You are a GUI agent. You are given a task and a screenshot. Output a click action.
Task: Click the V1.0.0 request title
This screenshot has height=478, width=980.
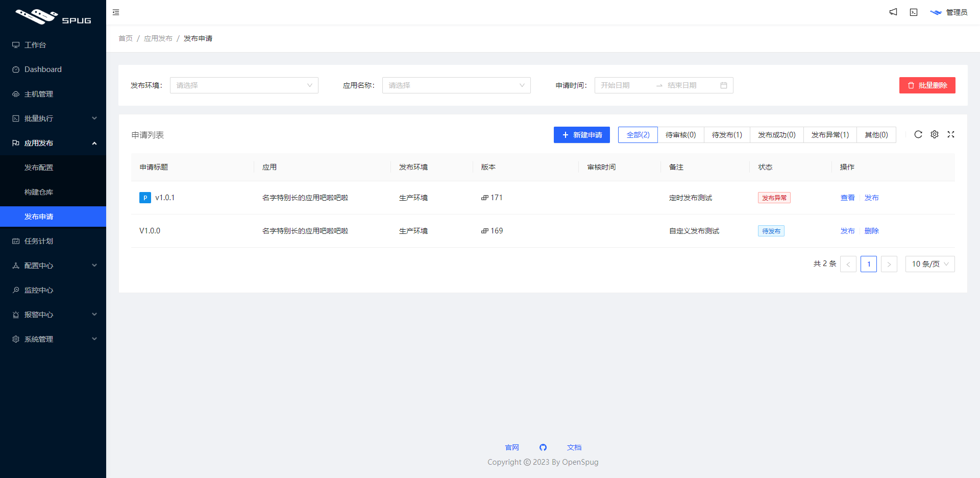coord(150,231)
